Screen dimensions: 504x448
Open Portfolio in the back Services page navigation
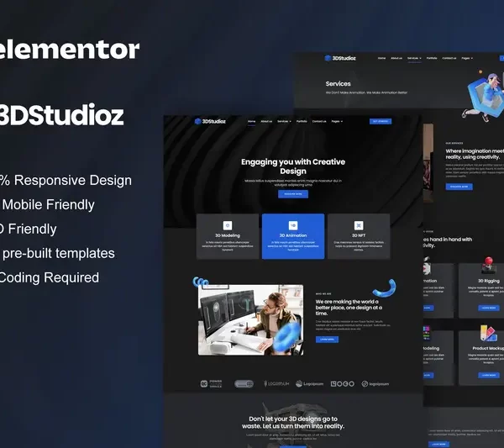[x=432, y=58]
